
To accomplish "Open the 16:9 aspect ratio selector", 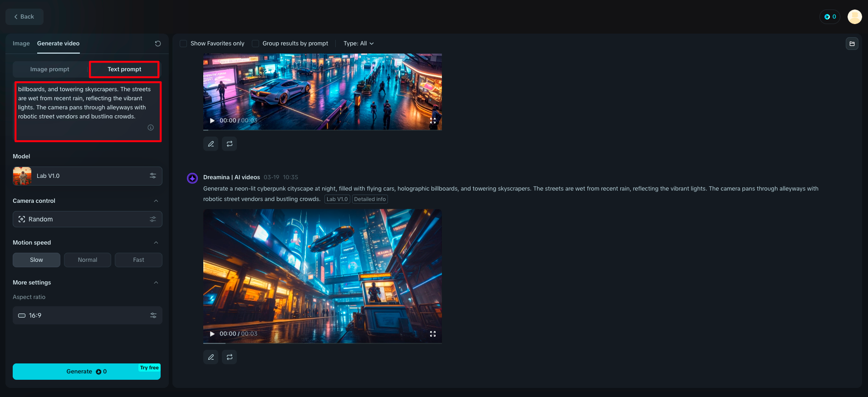I will click(x=88, y=315).
